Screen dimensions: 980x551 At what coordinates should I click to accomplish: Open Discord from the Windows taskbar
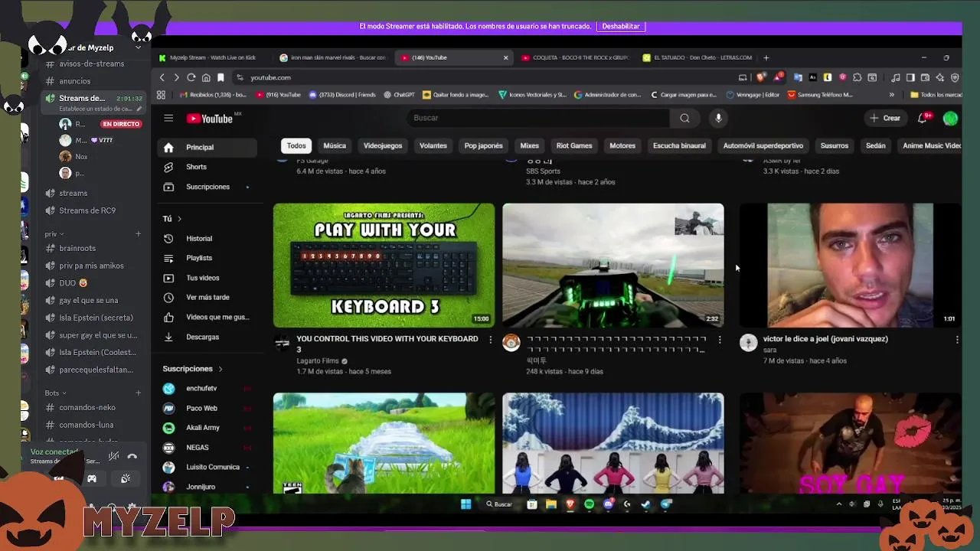pos(609,504)
